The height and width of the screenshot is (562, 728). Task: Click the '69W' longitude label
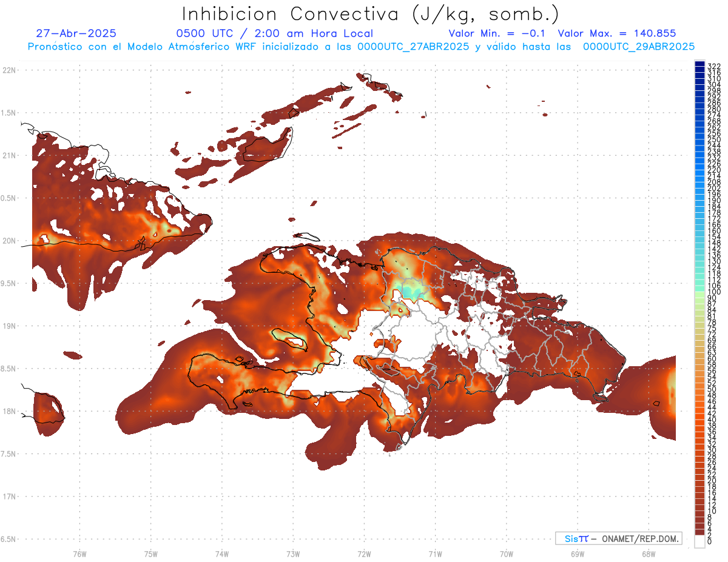tap(577, 554)
